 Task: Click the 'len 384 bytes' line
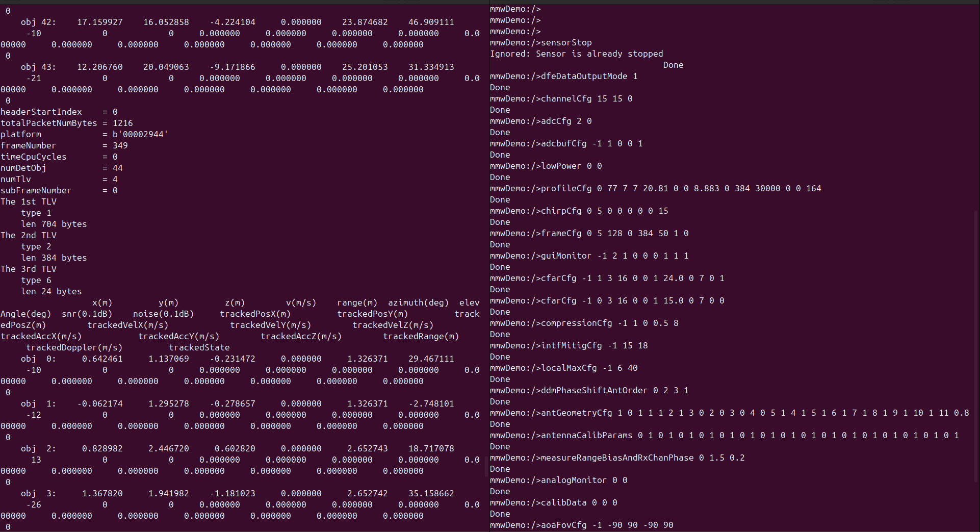[54, 258]
